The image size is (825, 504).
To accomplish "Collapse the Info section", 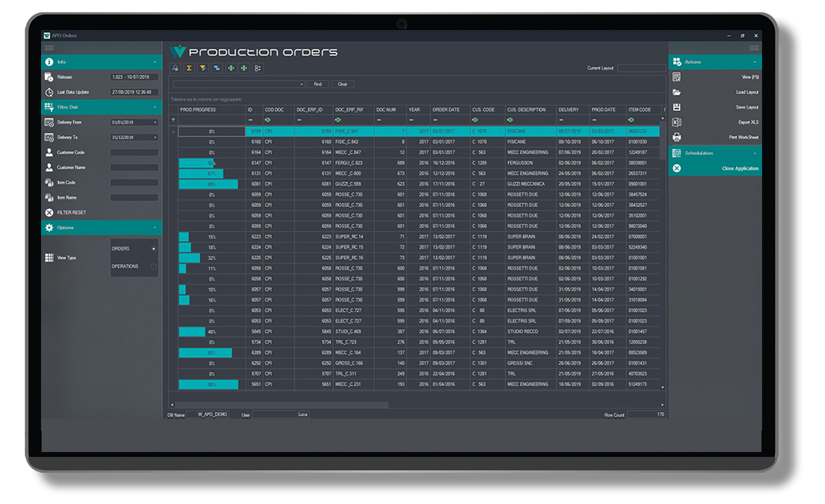I will 155,62.
